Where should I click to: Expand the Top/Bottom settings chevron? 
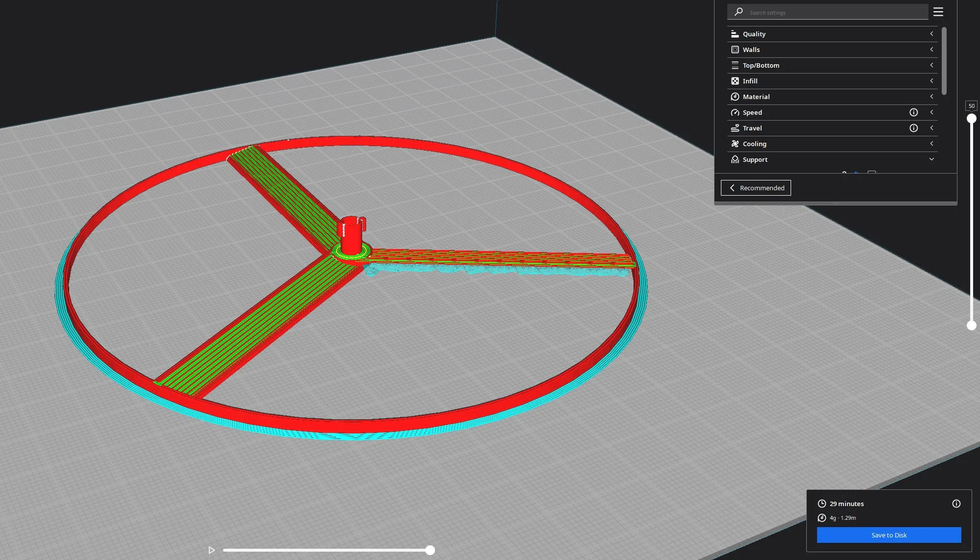click(931, 65)
